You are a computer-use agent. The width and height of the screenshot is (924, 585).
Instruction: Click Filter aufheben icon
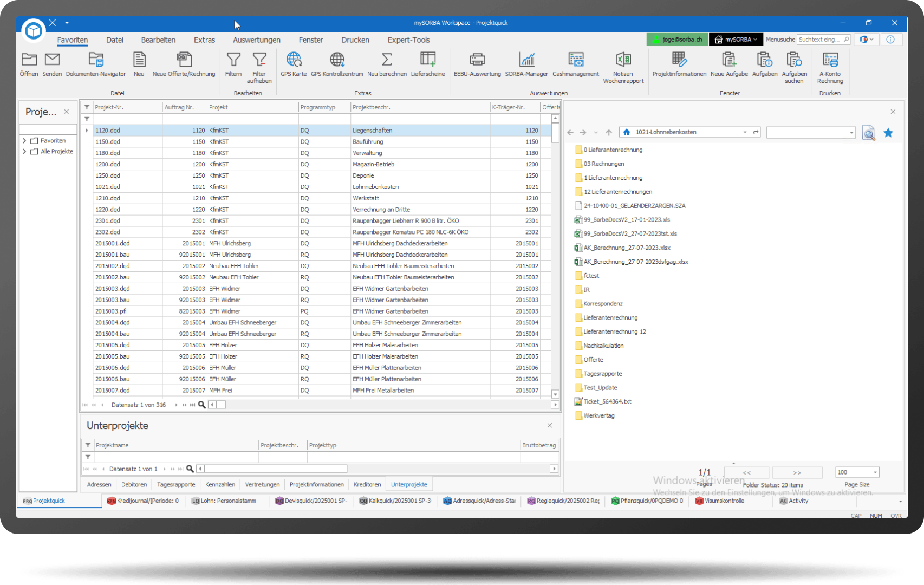point(259,60)
